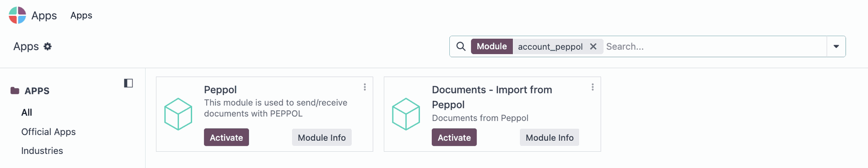Activate Documents - Import from Peppol

[454, 137]
